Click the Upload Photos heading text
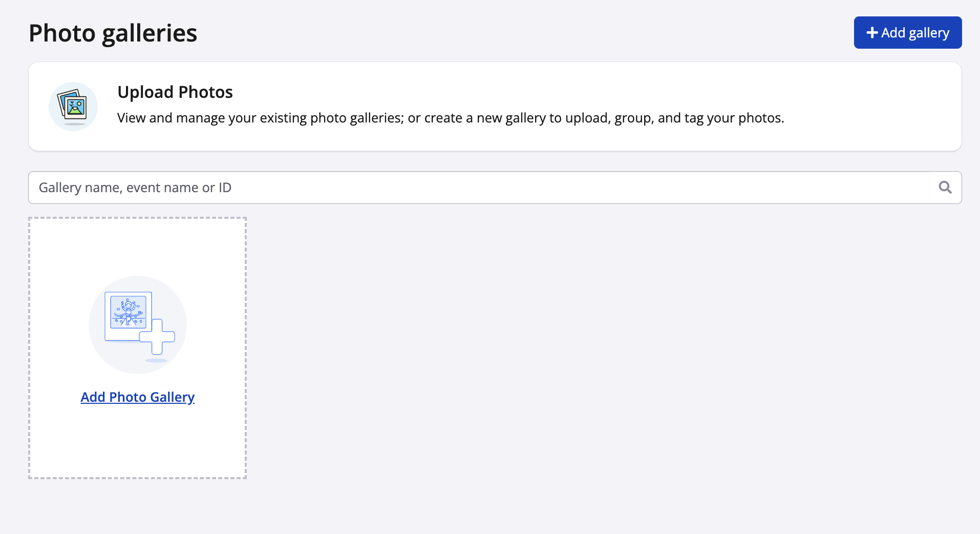The width and height of the screenshot is (980, 534). click(x=175, y=92)
